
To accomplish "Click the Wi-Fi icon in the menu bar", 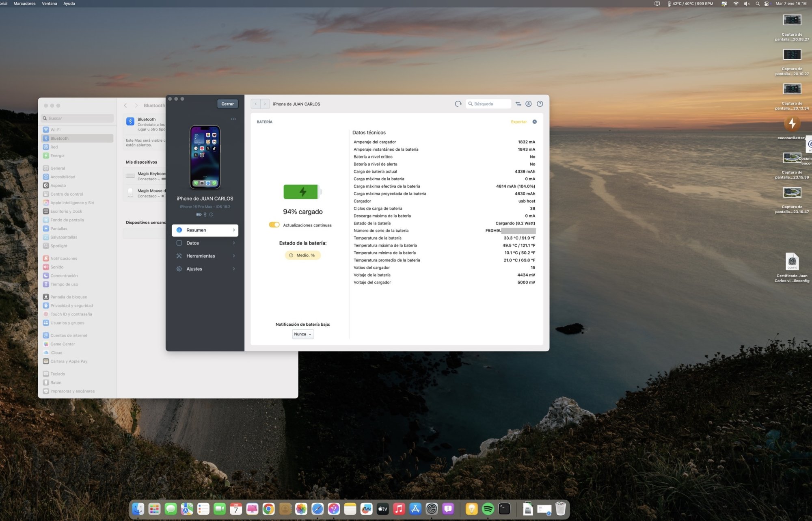I will coord(736,4).
